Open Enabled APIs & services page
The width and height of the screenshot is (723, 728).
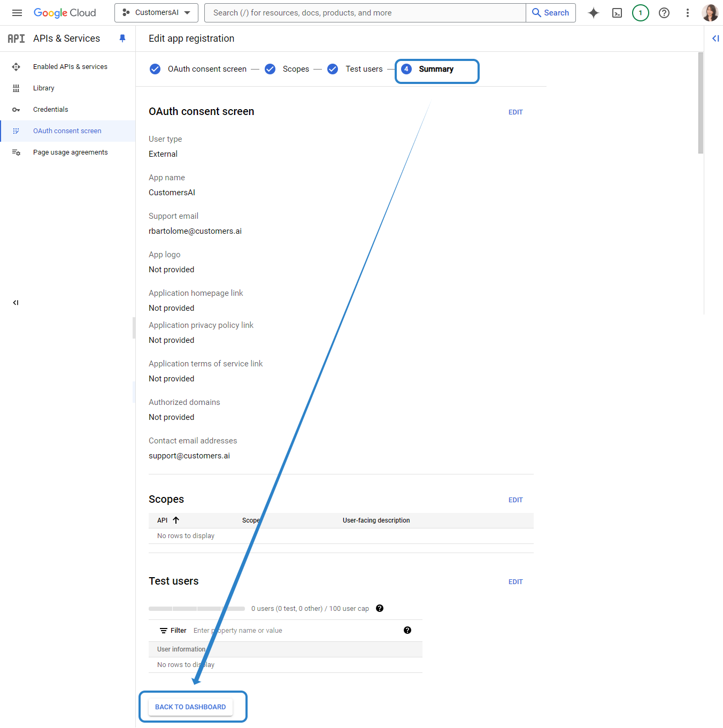(70, 67)
